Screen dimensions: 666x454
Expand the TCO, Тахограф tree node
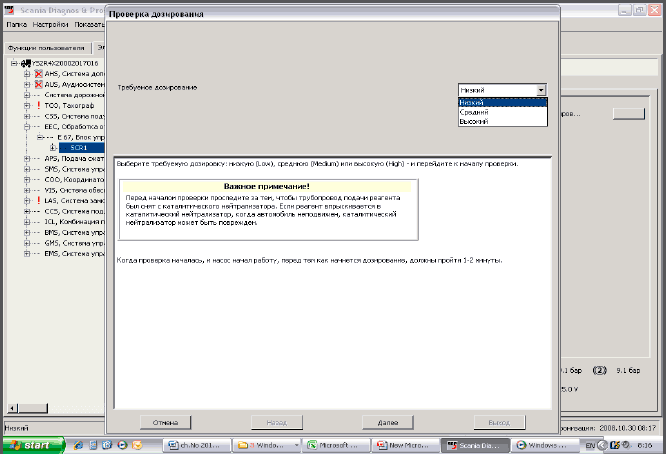coord(27,105)
